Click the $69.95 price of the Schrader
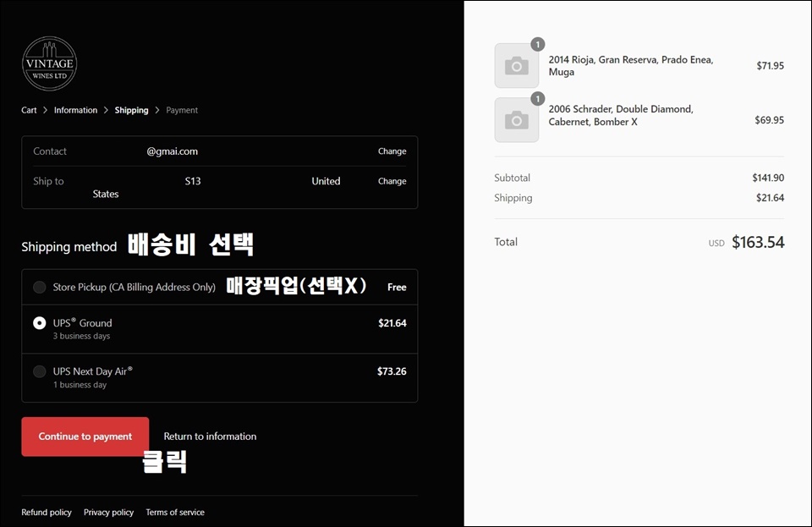Image resolution: width=812 pixels, height=527 pixels. 769,120
